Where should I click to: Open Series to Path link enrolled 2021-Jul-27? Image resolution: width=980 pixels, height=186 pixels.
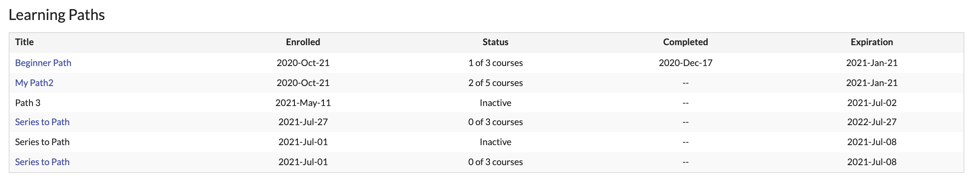[x=42, y=122]
